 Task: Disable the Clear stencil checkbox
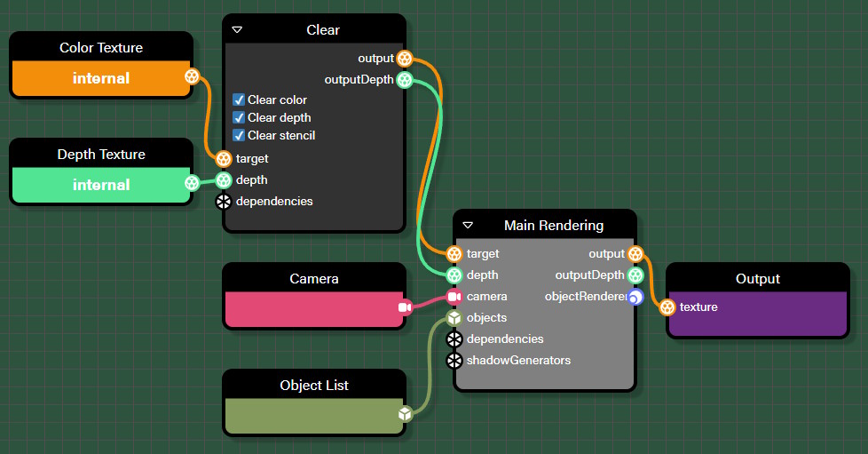239,136
